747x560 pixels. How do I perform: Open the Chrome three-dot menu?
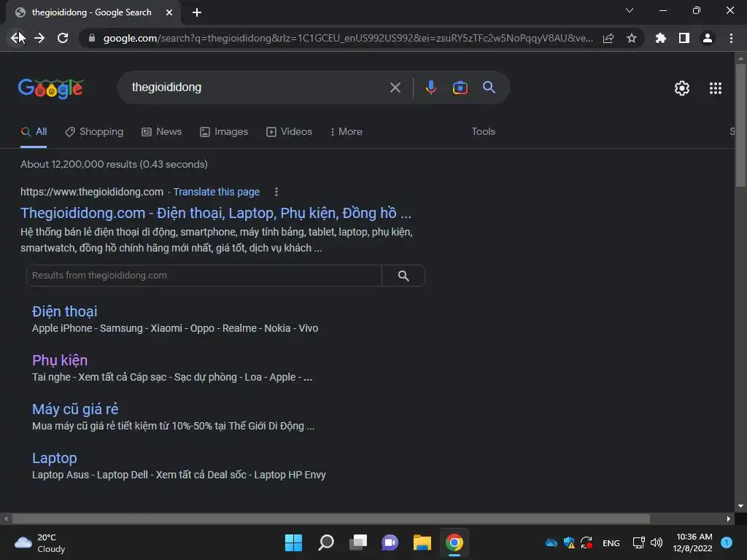click(731, 38)
